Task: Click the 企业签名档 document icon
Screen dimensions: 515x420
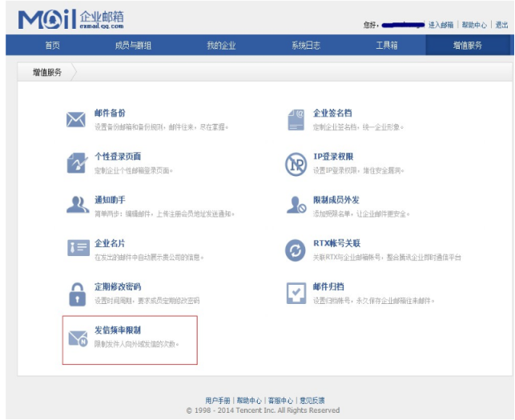Action: pyautogui.click(x=296, y=120)
